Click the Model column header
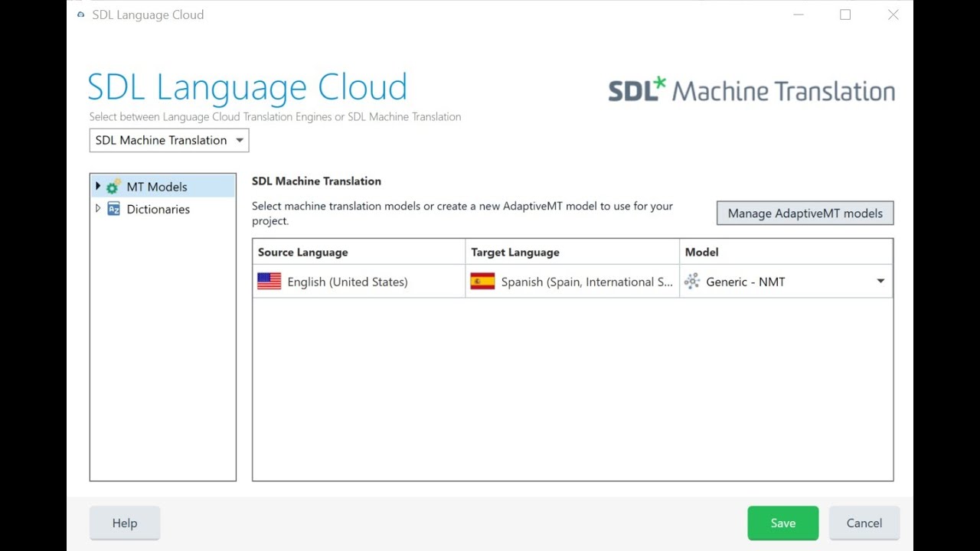Image resolution: width=980 pixels, height=551 pixels. 786,252
